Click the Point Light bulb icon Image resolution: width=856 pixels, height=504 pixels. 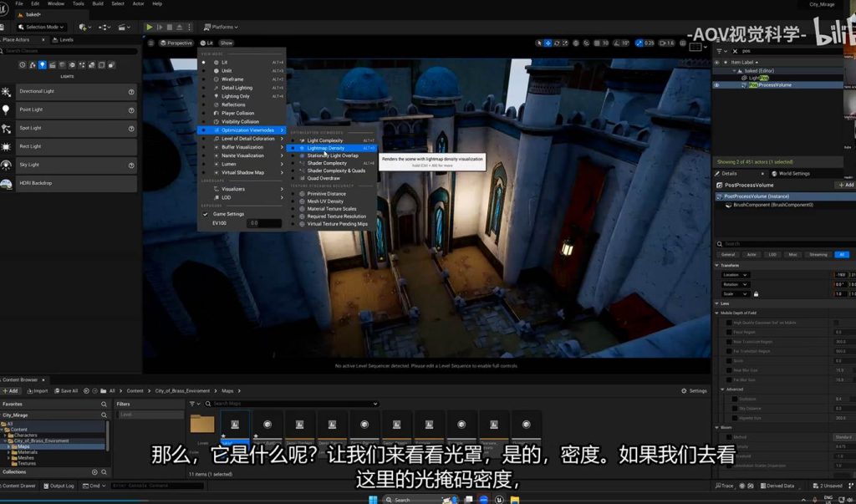7,110
